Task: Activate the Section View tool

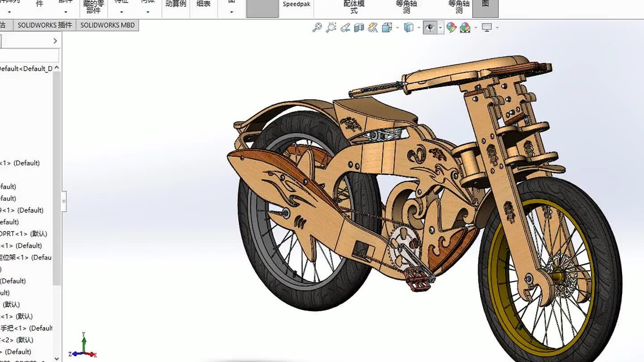Action: coord(359,28)
